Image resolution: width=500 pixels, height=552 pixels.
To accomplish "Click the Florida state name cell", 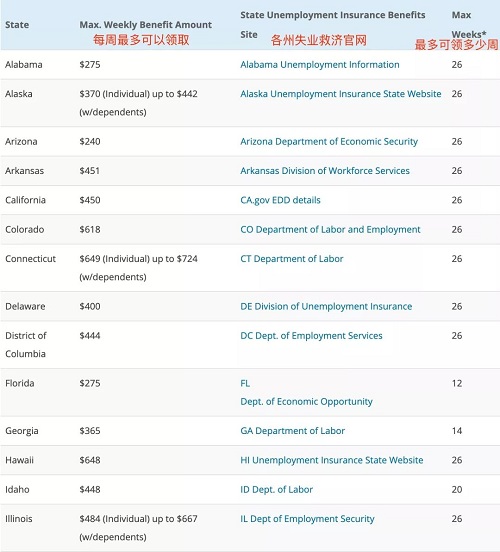I will pyautogui.click(x=20, y=383).
